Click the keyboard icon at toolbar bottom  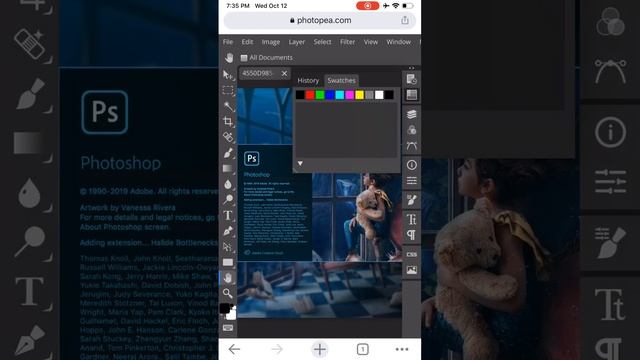pos(228,328)
